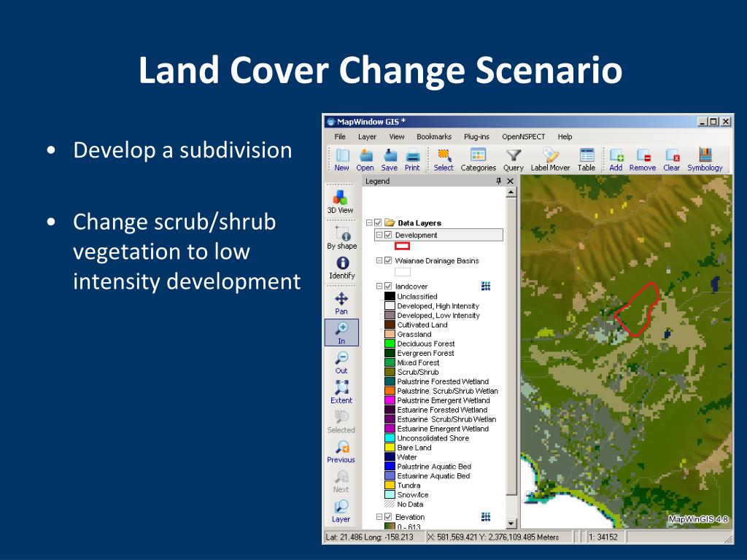The image size is (747, 560).
Task: Click the Cultivated Land legend label
Action: click(x=422, y=324)
